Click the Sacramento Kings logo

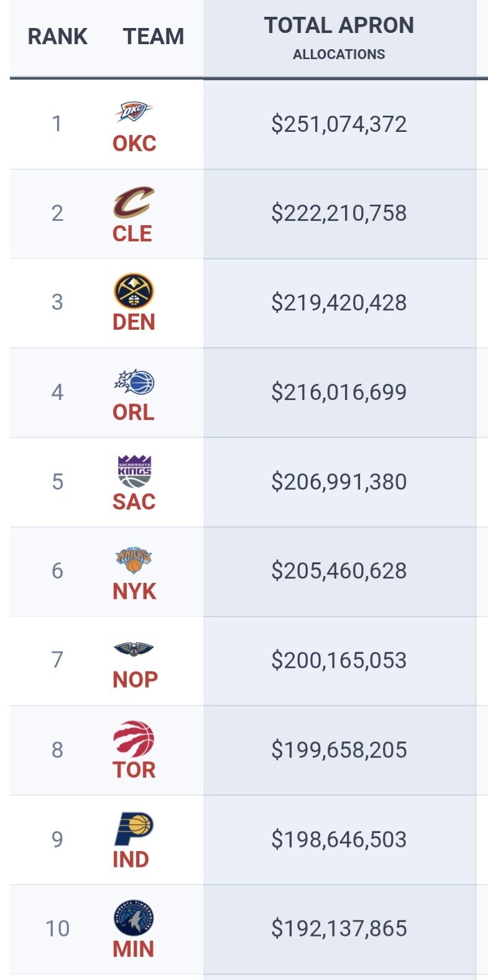134,471
